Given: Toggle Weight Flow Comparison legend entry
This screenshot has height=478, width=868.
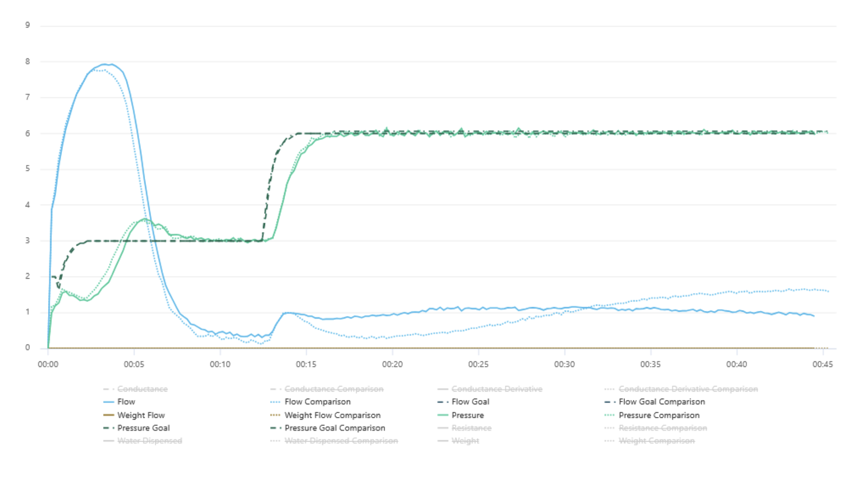Looking at the screenshot, I should point(325,415).
